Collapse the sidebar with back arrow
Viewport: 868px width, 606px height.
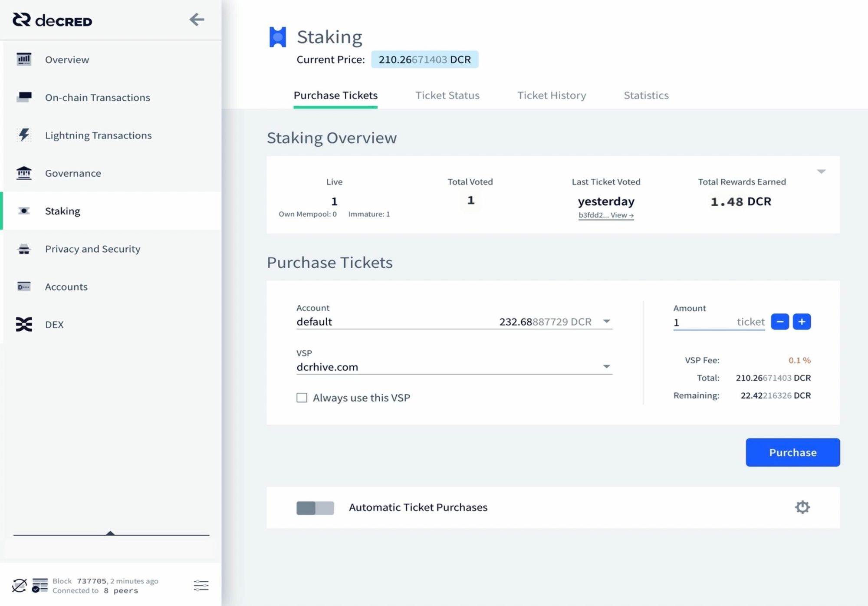[x=197, y=20]
